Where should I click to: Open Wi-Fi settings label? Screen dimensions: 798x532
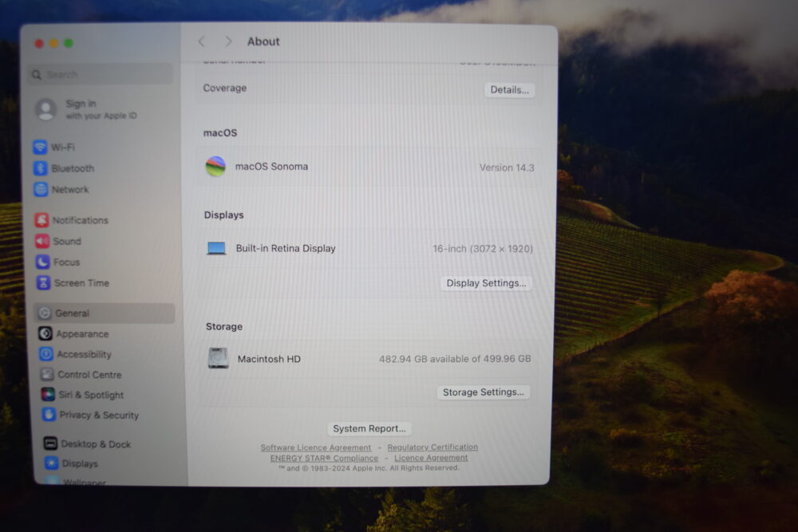tap(63, 147)
